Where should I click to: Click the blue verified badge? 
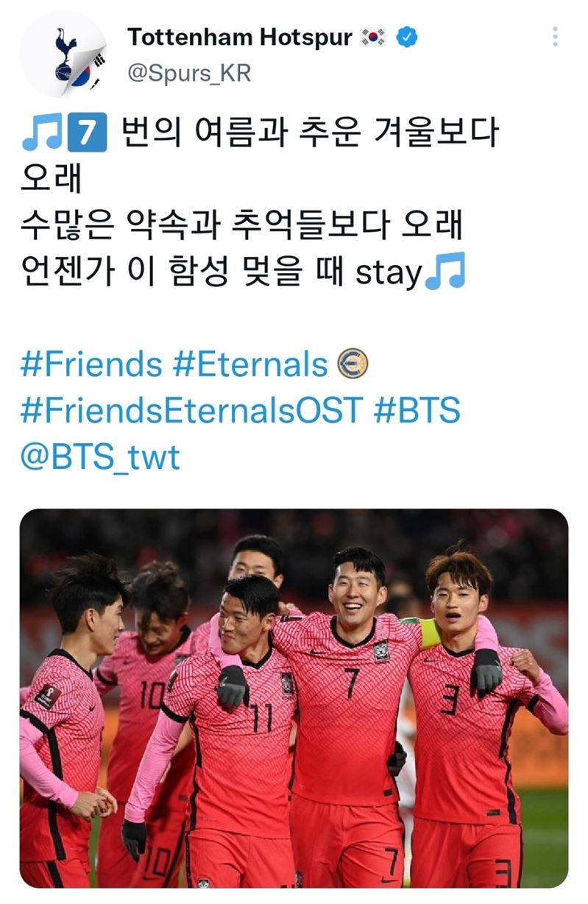(x=407, y=38)
